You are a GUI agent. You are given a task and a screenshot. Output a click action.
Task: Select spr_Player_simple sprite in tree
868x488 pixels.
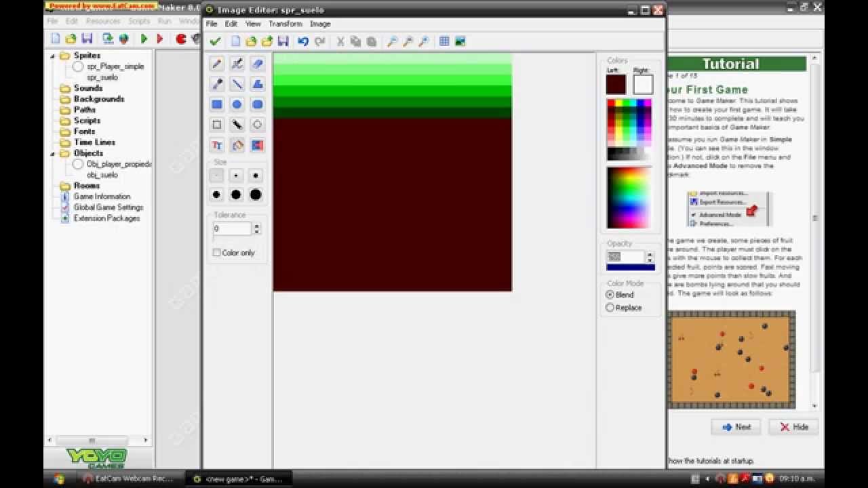tap(115, 66)
